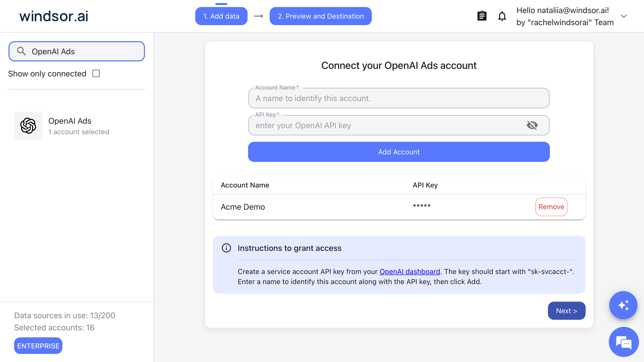Go to step 1. Add data
Screen dimensions: 644x362
point(221,16)
